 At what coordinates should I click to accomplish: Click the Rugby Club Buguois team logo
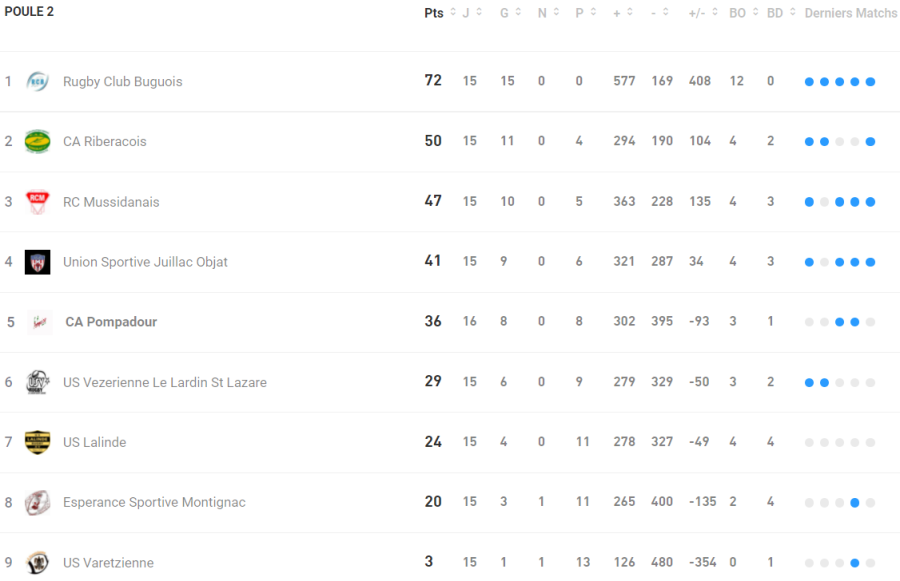coord(37,81)
